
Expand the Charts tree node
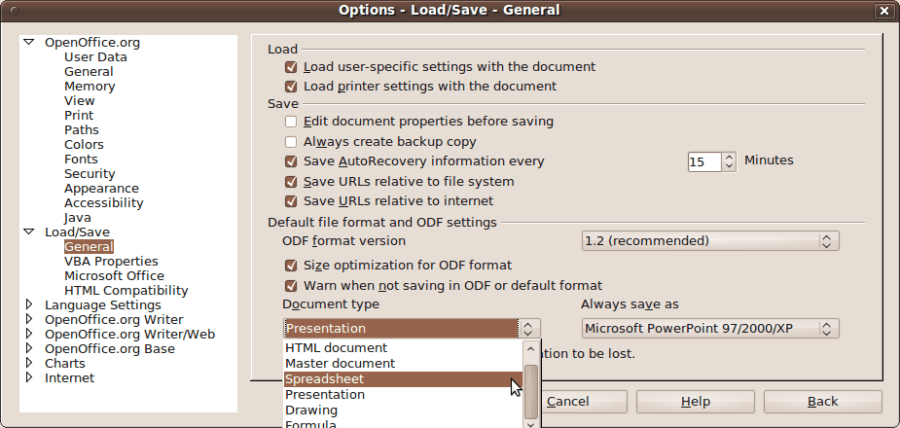pos(28,363)
